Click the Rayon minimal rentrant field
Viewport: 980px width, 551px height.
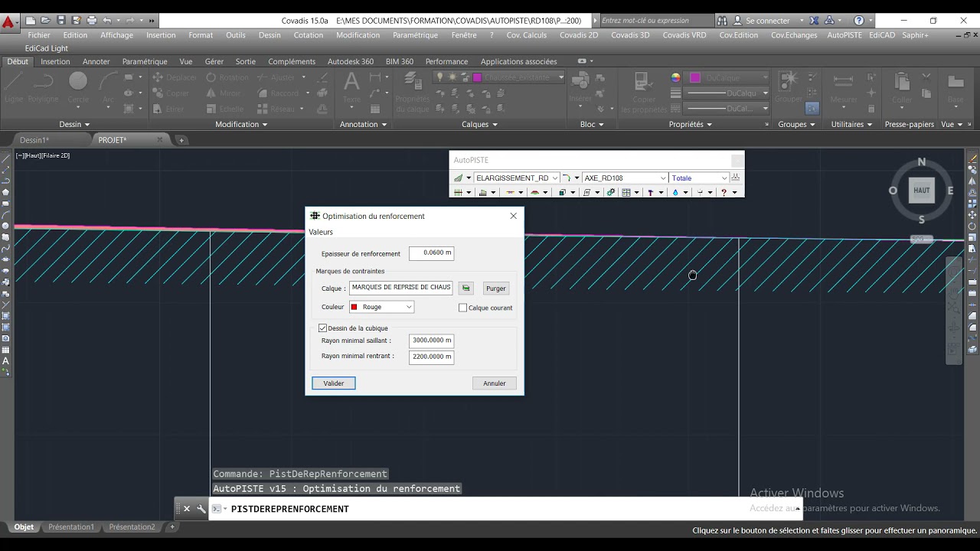click(431, 357)
